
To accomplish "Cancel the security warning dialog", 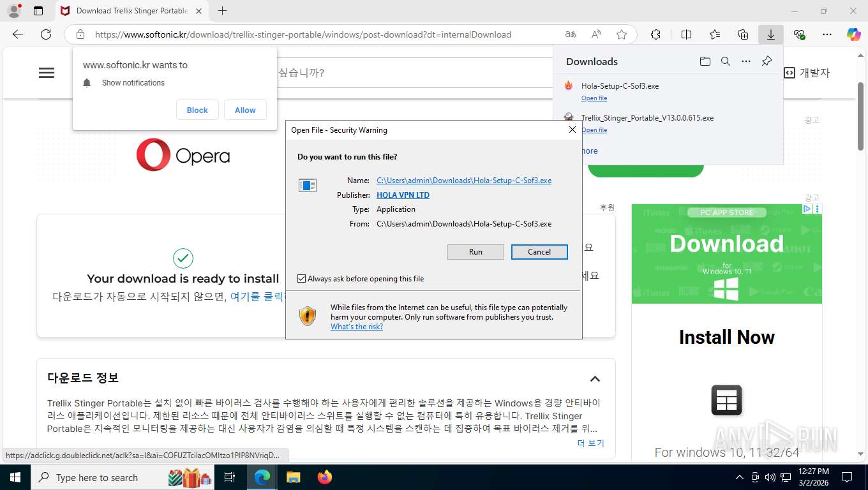I will pyautogui.click(x=539, y=252).
